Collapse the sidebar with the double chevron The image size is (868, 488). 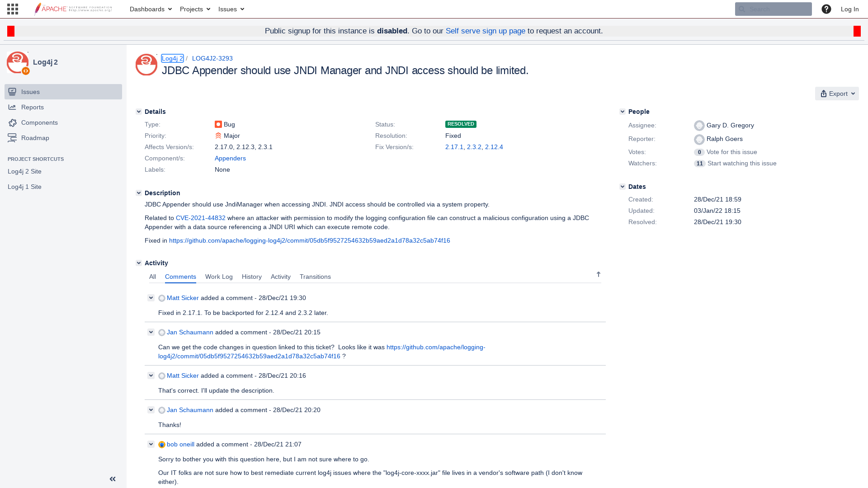click(x=113, y=479)
